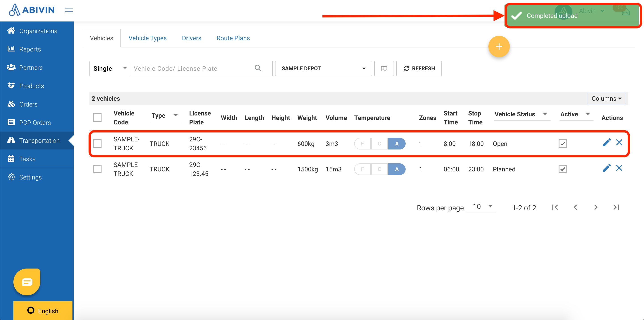
Task: Switch to the Vehicle Types tab
Action: pos(147,38)
